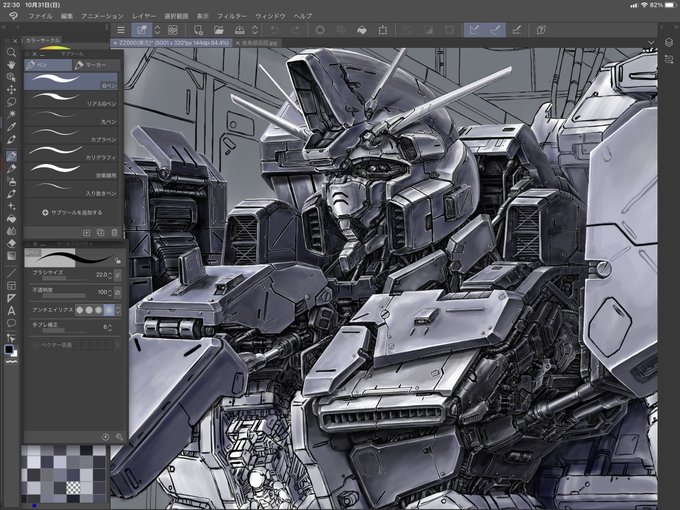680x510 pixels.
Task: Select the Correct line tool
Action: [x=11, y=337]
